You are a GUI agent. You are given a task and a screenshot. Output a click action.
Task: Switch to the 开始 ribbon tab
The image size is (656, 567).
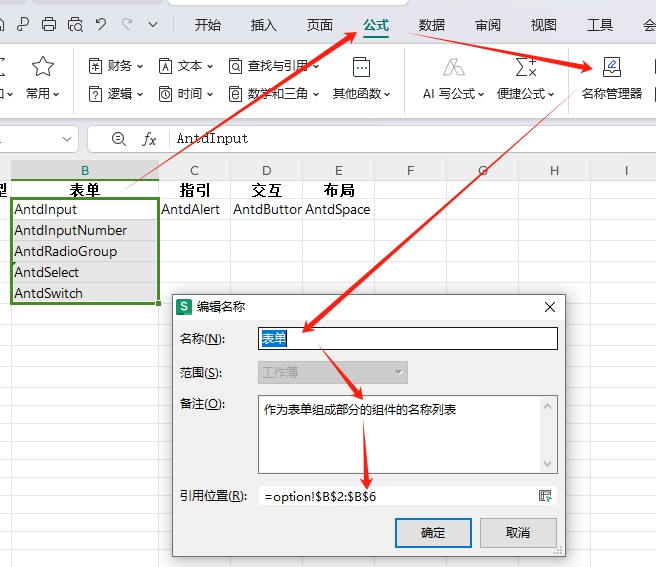208,25
